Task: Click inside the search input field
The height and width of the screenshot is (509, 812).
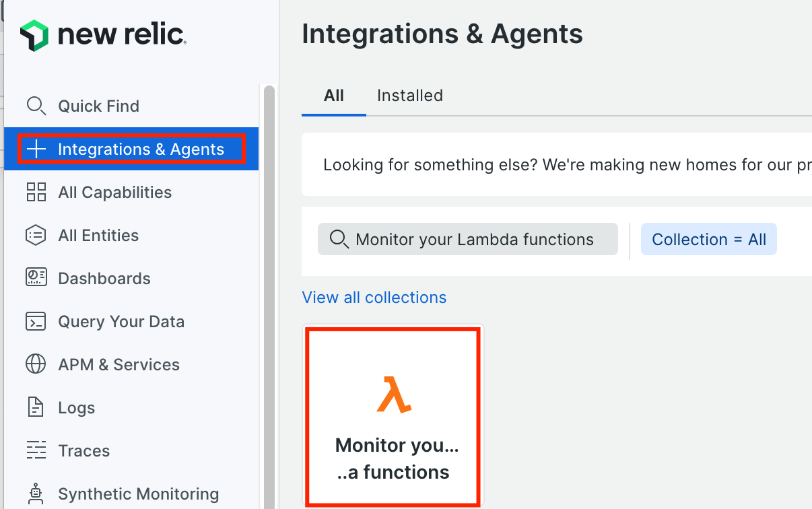Action: click(x=467, y=239)
